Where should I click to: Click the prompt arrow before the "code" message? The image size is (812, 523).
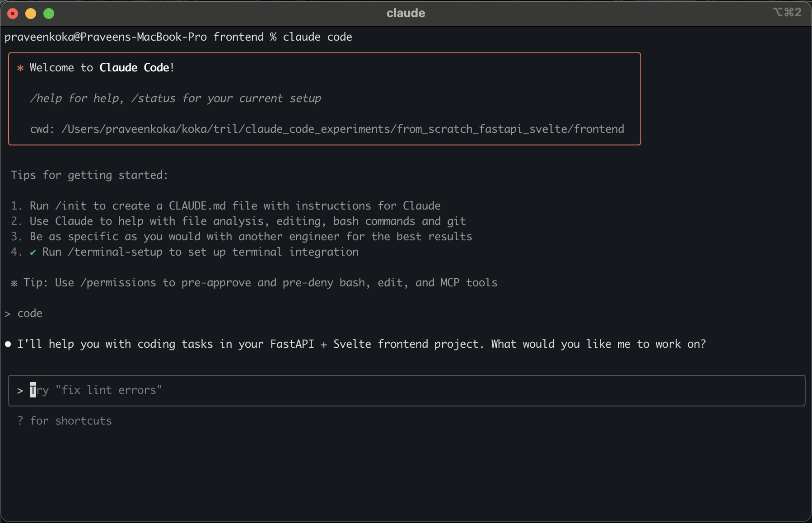[x=8, y=314]
